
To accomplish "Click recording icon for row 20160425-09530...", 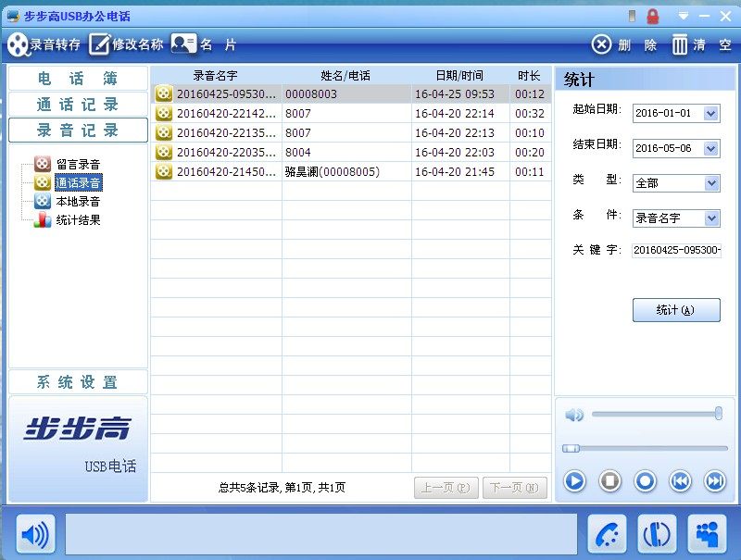I will coord(164,93).
